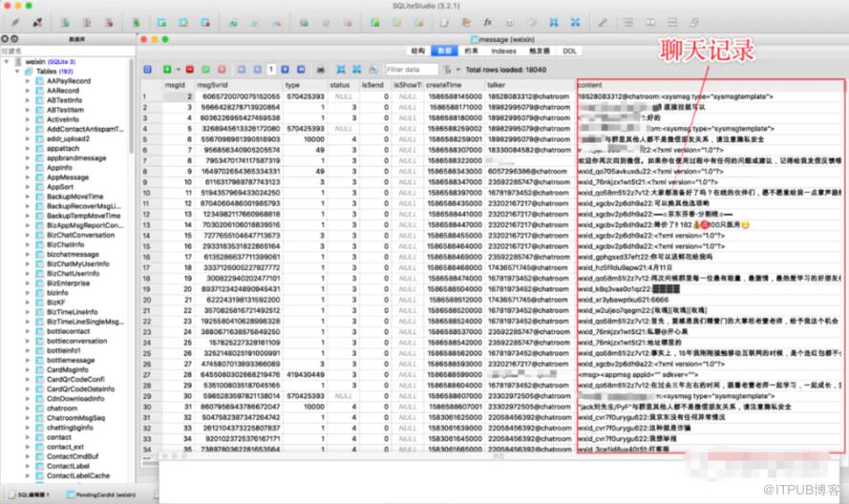Switch to the Indexes tab

(x=503, y=51)
